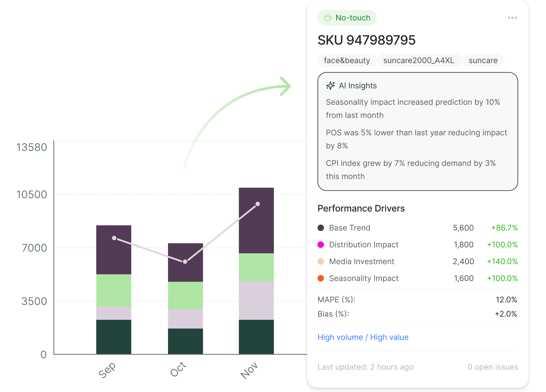Click the Media Investment peach dot

click(321, 261)
